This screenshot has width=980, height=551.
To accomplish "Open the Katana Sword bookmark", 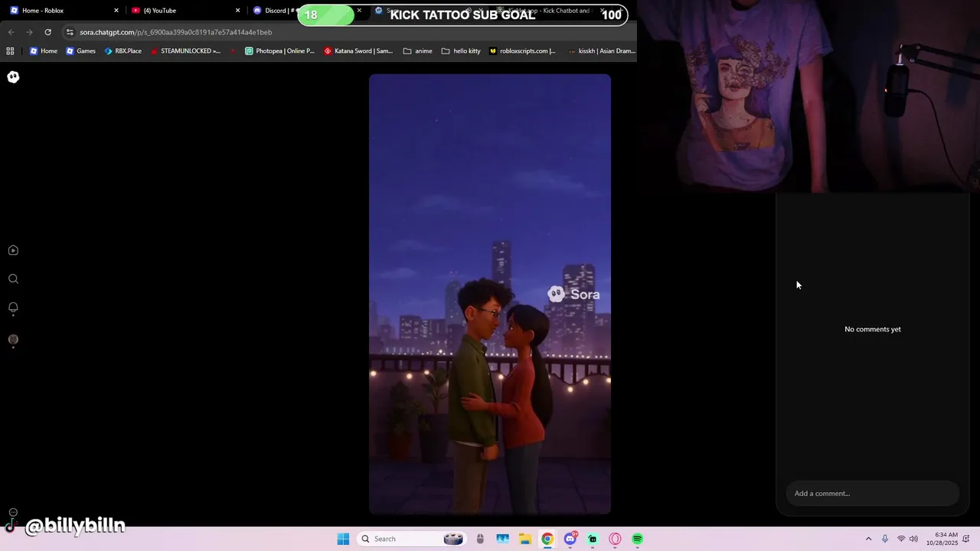I will [x=358, y=51].
